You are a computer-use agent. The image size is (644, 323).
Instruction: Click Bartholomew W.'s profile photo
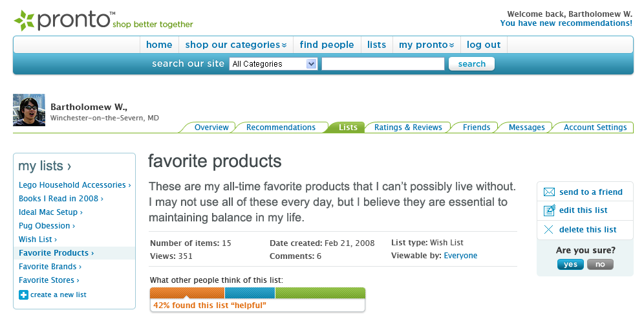click(x=28, y=110)
